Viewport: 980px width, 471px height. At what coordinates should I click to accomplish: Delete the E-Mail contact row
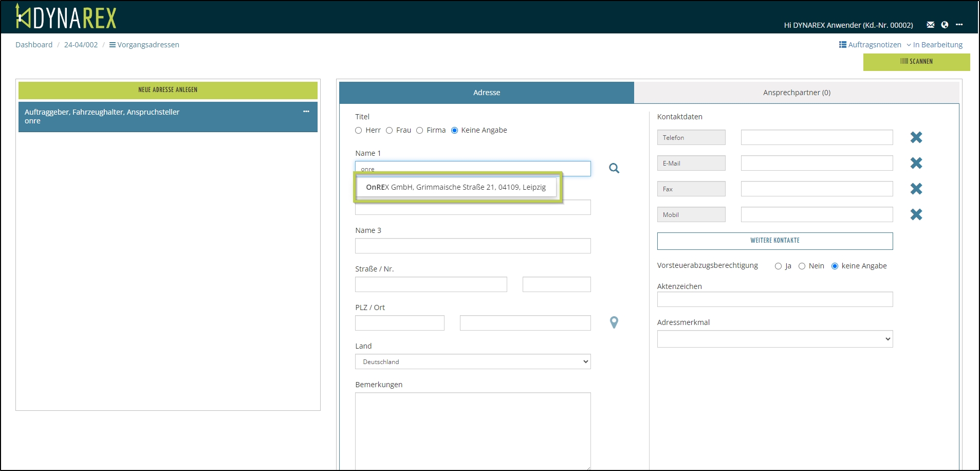pos(916,163)
